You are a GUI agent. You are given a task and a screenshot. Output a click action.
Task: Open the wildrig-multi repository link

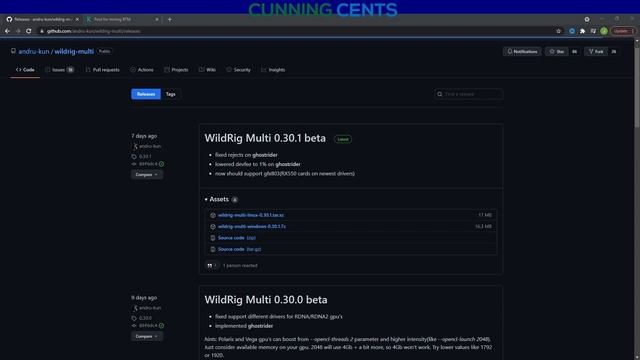(74, 51)
